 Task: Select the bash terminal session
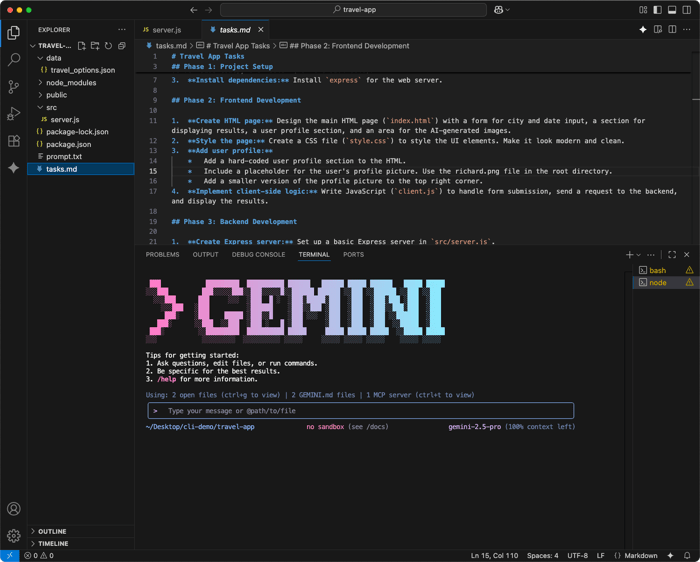pyautogui.click(x=657, y=270)
